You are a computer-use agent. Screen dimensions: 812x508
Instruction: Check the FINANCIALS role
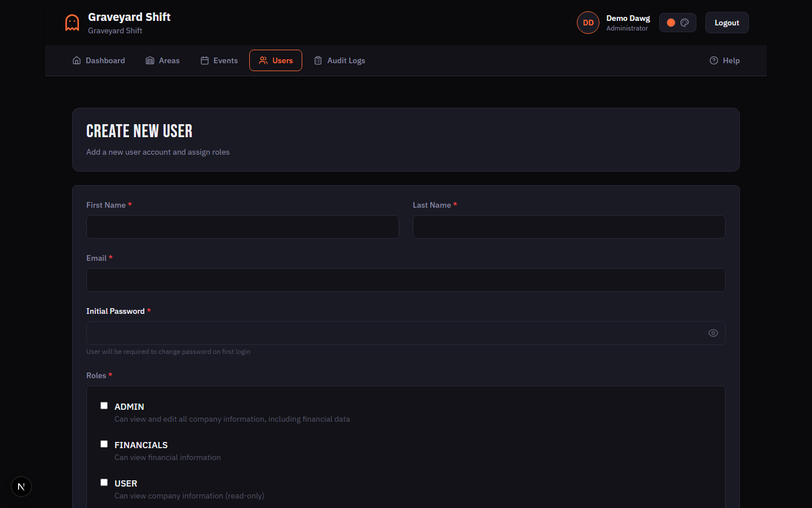pyautogui.click(x=104, y=444)
